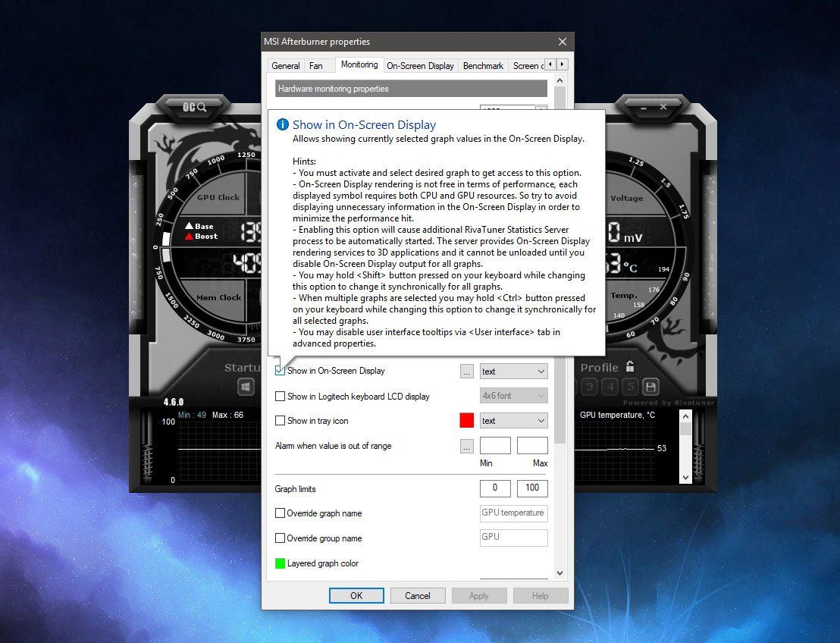Click the profile lock icon
This screenshot has width=840, height=643.
630,367
